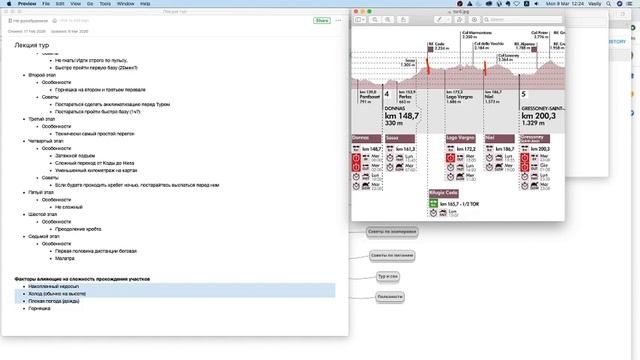This screenshot has height=360, width=640.
Task: Click the notebook name beside the notebook icon
Action: [x=30, y=20]
